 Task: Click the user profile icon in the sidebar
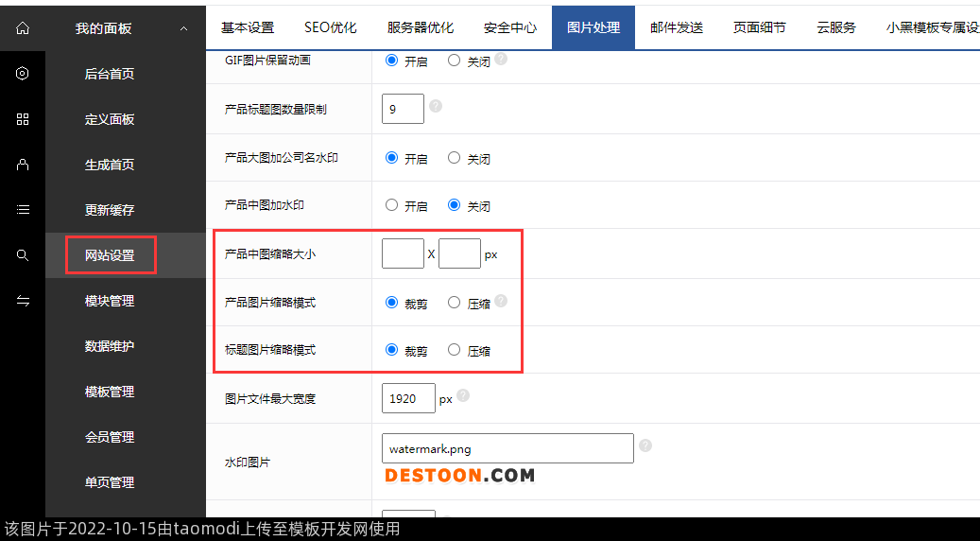pyautogui.click(x=23, y=165)
